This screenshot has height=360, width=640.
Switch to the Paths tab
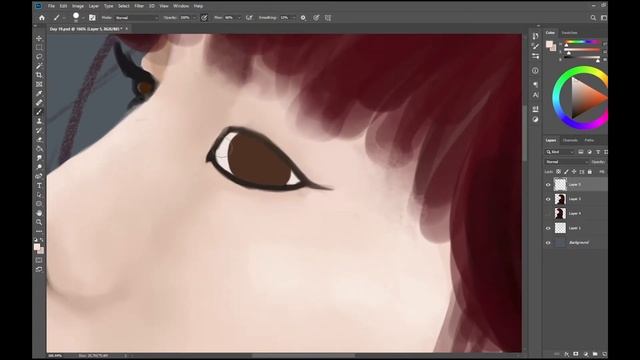tap(589, 140)
